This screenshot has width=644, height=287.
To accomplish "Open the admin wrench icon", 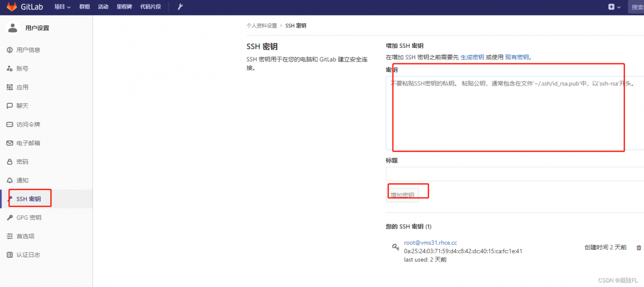I will [x=180, y=7].
